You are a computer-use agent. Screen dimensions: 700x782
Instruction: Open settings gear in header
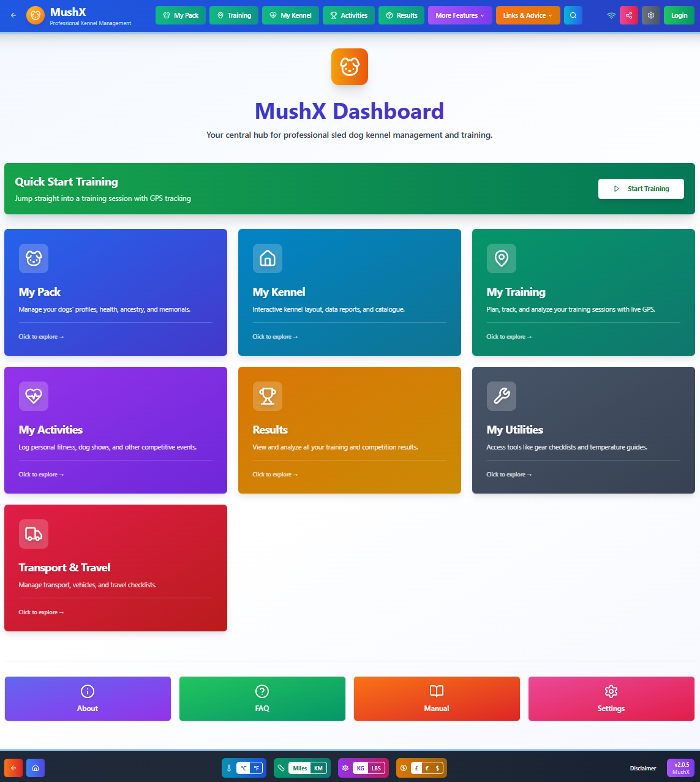point(651,15)
